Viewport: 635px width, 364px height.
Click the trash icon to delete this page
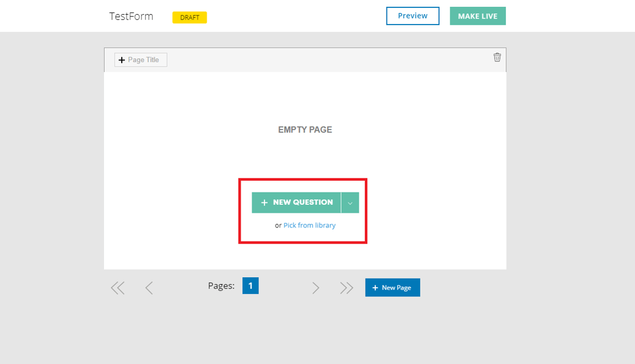pyautogui.click(x=497, y=57)
